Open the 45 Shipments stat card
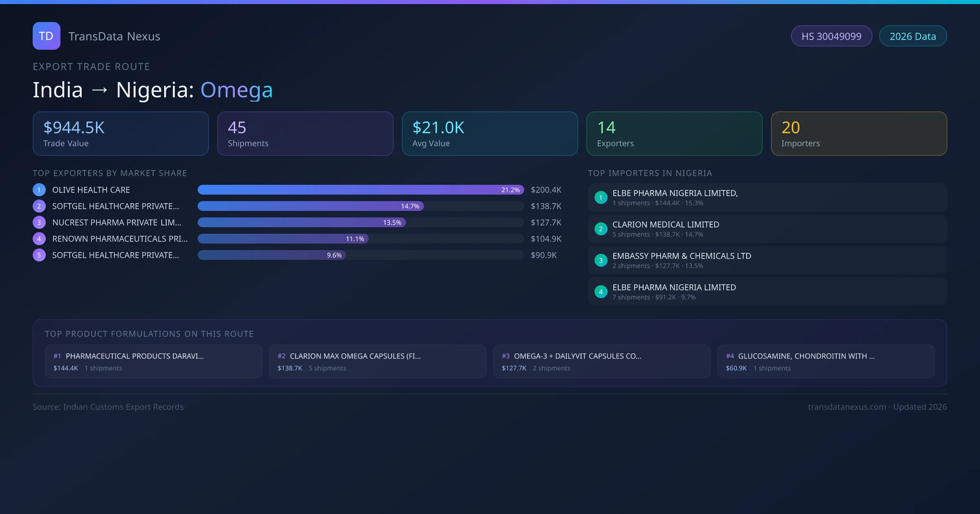The image size is (980, 514). [305, 133]
